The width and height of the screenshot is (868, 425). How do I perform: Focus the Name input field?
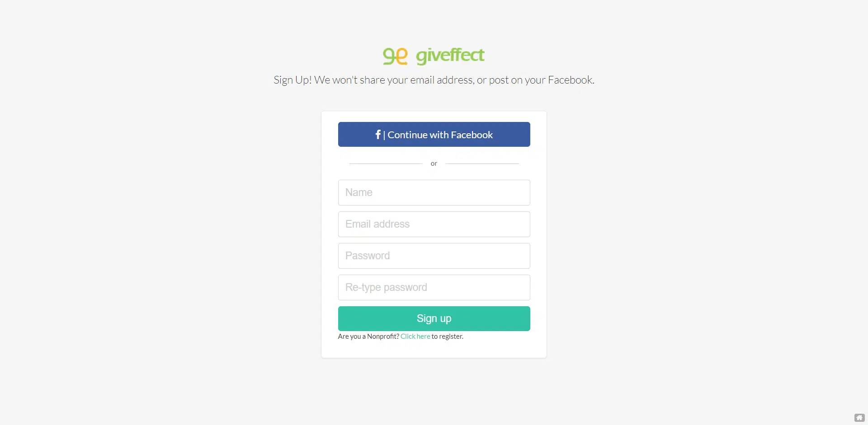pos(434,193)
